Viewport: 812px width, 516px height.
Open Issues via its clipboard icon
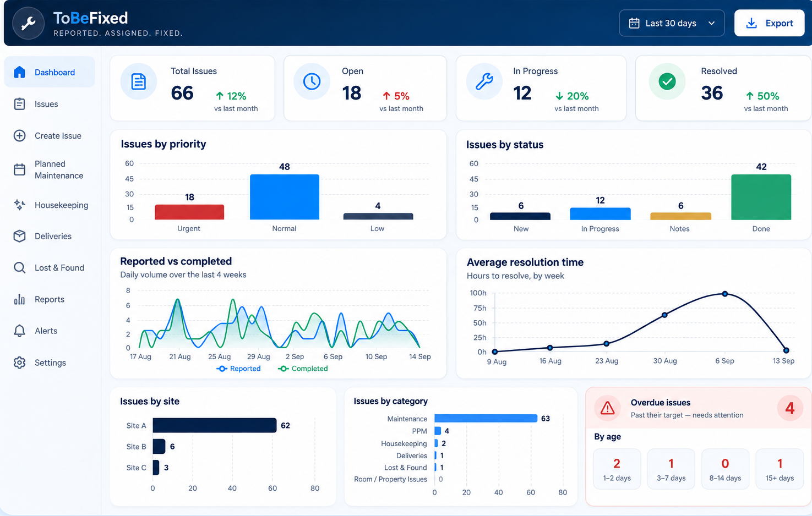pyautogui.click(x=19, y=104)
